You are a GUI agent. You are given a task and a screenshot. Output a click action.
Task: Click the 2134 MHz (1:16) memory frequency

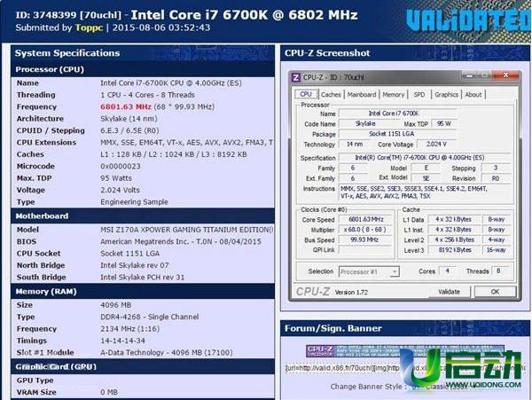[129, 329]
